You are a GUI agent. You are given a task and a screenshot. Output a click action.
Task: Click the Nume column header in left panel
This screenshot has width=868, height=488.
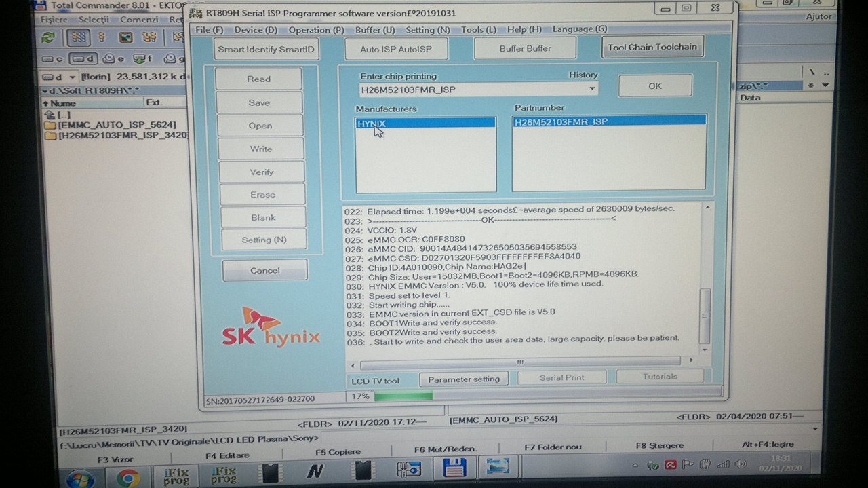[93, 102]
